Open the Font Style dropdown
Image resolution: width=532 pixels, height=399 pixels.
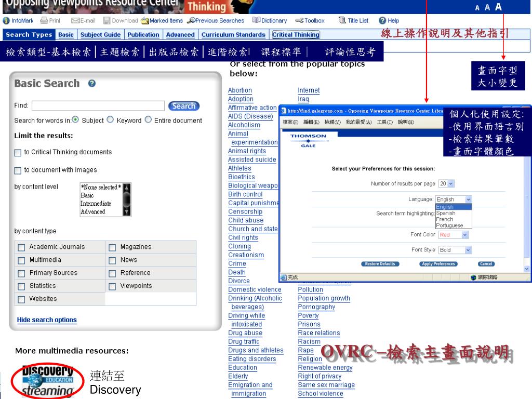pos(455,250)
